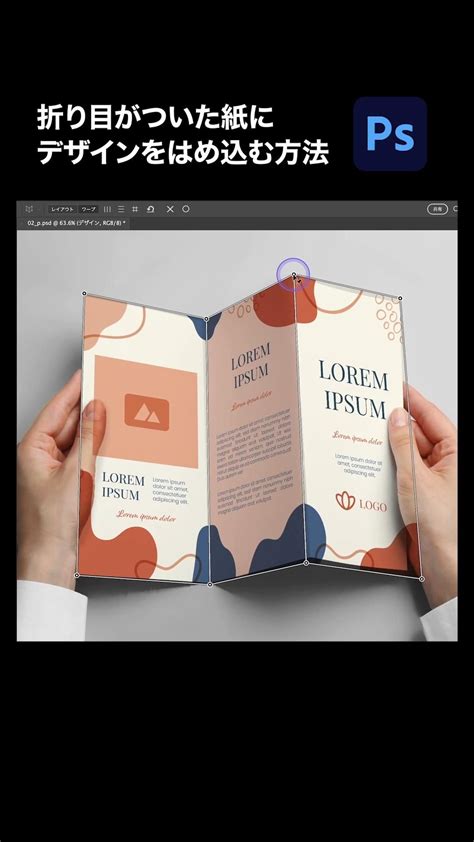
Task: Click the 共有 (Share) button
Action: (x=437, y=209)
